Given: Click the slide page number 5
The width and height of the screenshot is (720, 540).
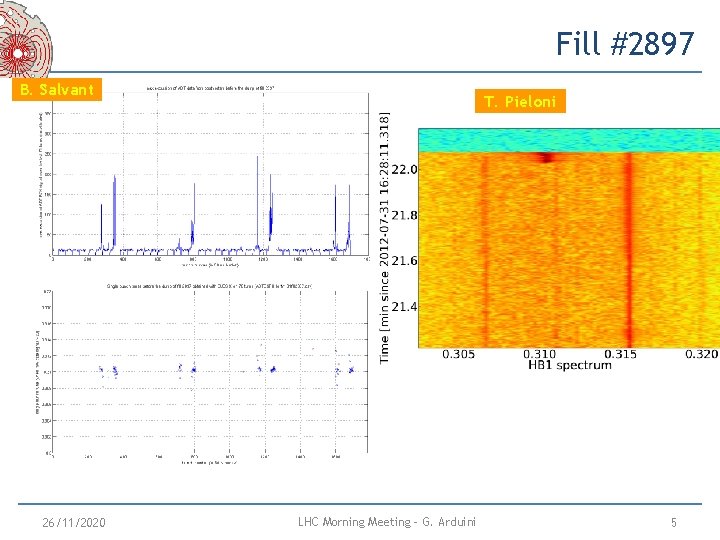Looking at the screenshot, I should [x=674, y=523].
